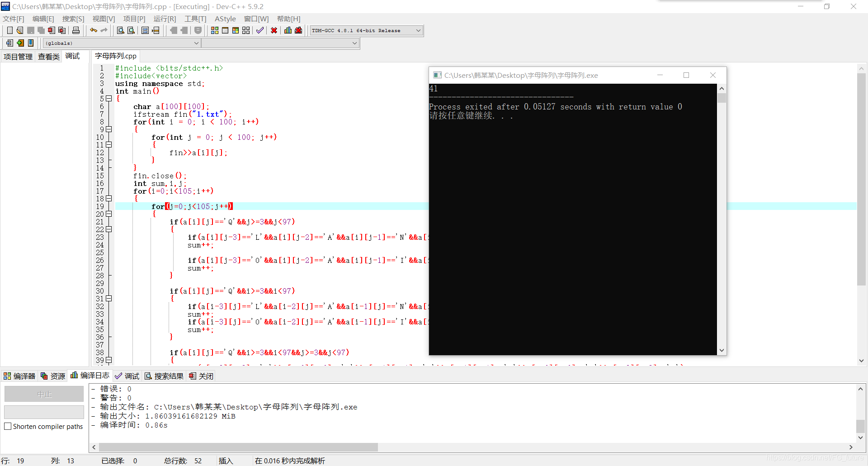Click the Close All files toolbar icon
868x466 pixels.
click(62, 30)
